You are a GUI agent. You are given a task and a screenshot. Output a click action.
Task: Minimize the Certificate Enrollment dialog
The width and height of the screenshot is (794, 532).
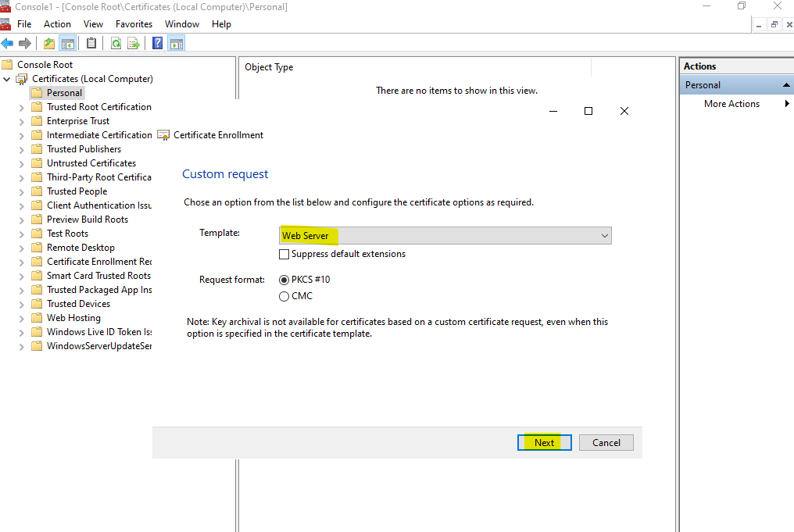pos(553,111)
